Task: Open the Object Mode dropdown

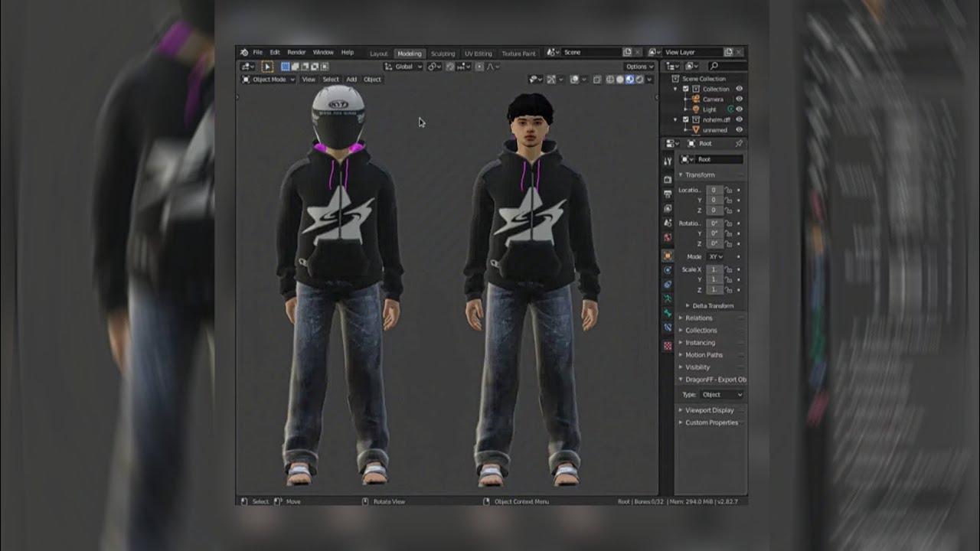Action: coord(269,79)
